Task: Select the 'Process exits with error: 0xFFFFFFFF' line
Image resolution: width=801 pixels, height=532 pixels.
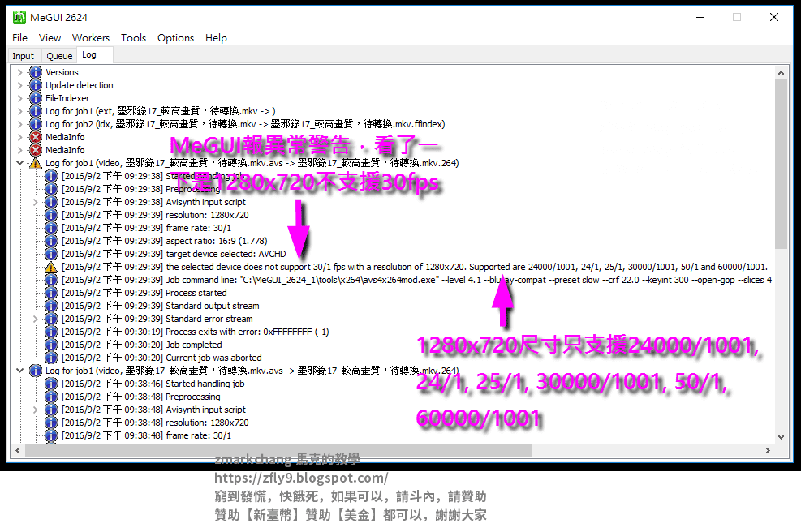Action: point(195,332)
